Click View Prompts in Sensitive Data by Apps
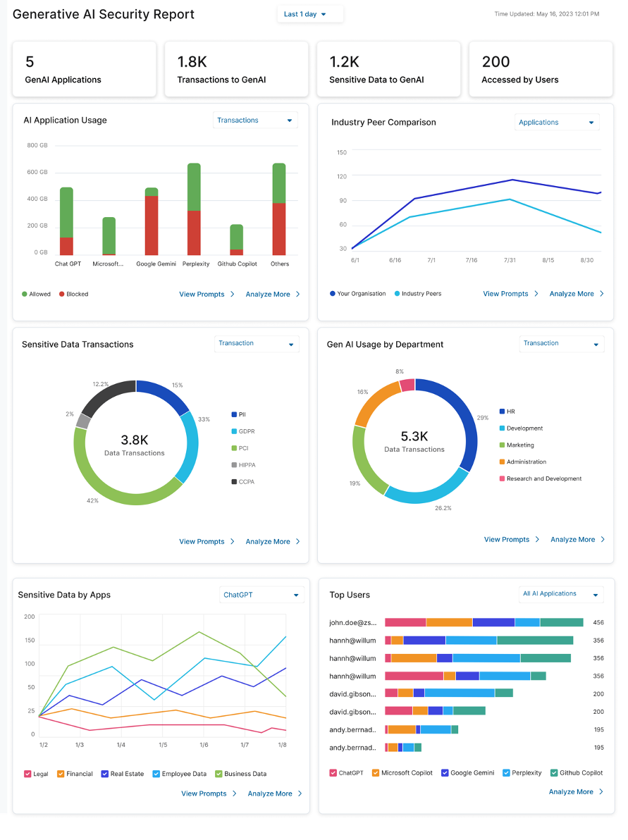Viewport: 628px width, 840px height. click(209, 793)
